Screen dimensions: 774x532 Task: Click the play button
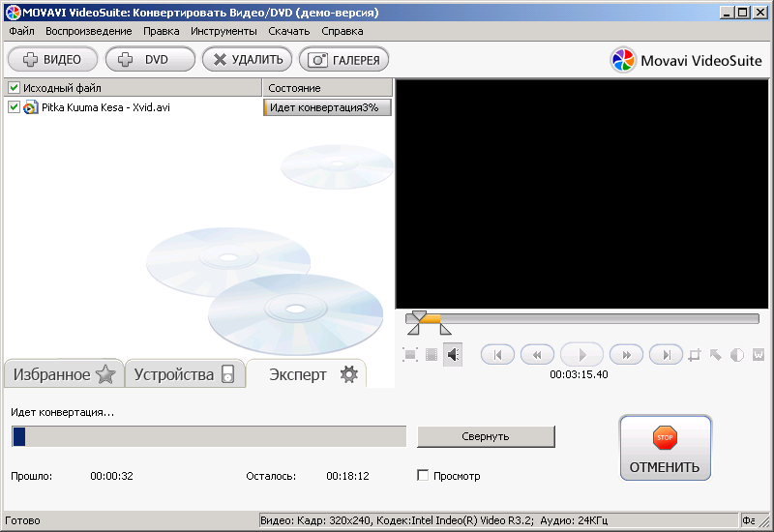(x=582, y=354)
